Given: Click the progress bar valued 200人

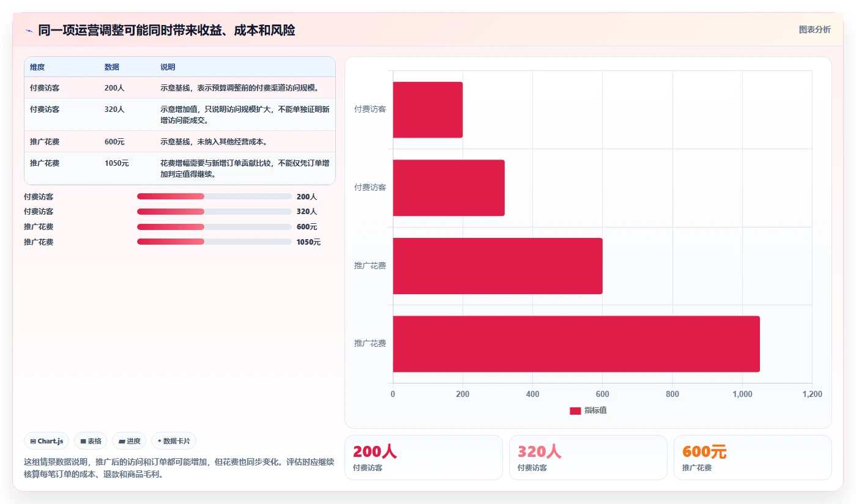Looking at the screenshot, I should (x=214, y=196).
